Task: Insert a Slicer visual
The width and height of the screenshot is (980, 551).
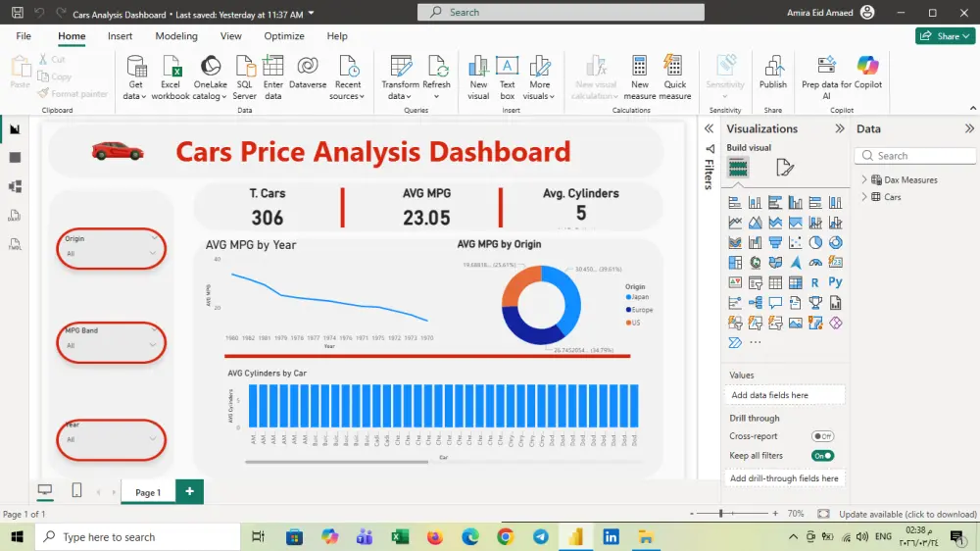Action: pos(755,282)
